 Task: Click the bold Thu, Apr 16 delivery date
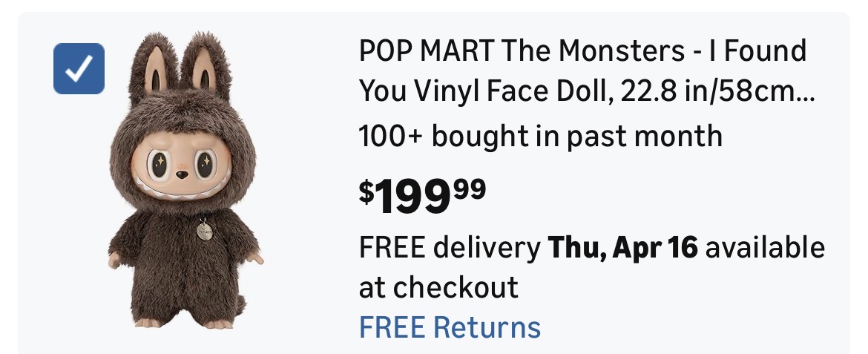pos(622,248)
